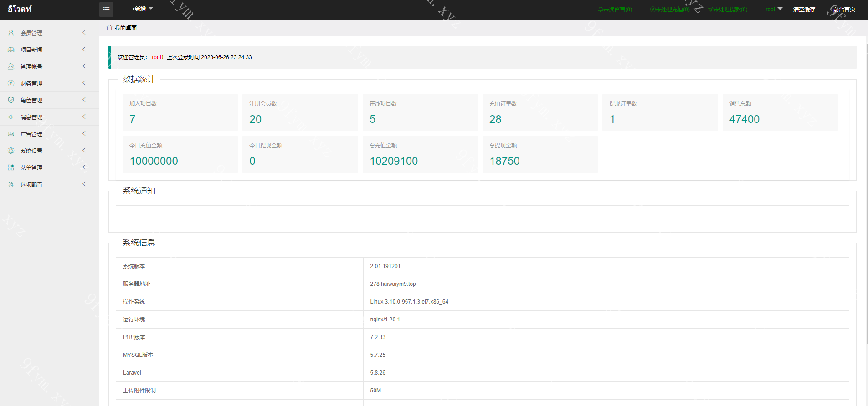Image resolution: width=868 pixels, height=406 pixels.
Task: Click the home icon beside 我的桌面
Action: pos(109,28)
